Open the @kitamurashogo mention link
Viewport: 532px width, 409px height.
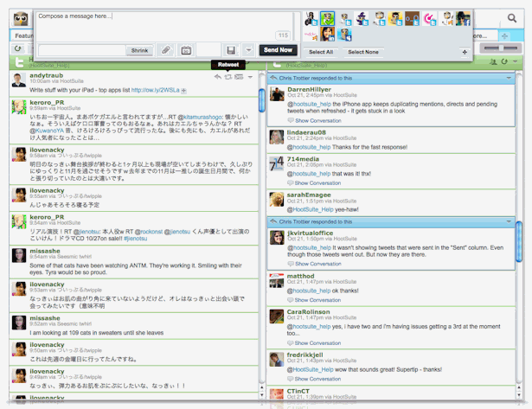tap(200, 117)
